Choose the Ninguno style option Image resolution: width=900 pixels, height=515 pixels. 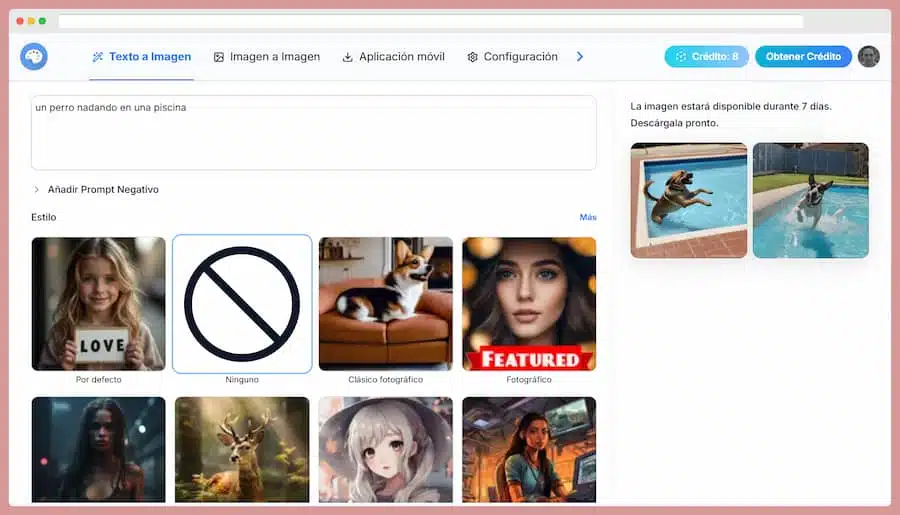[x=242, y=304]
